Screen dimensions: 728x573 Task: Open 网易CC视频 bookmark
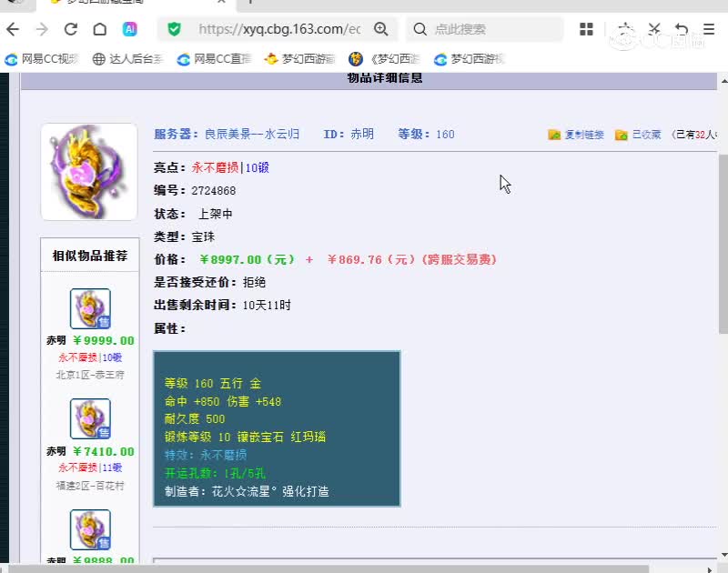[x=42, y=59]
